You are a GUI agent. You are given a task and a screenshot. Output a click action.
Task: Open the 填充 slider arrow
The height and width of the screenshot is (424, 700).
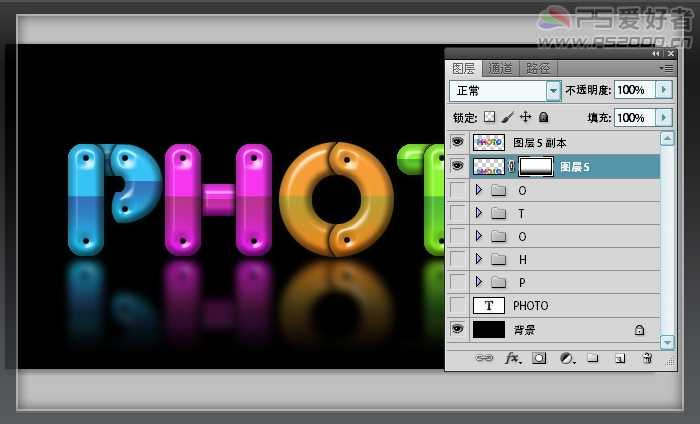pos(664,118)
